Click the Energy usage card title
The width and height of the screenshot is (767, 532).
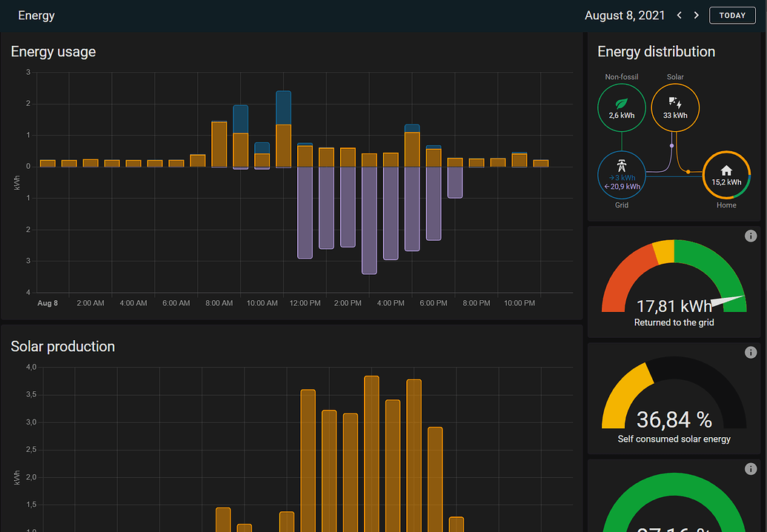(53, 52)
